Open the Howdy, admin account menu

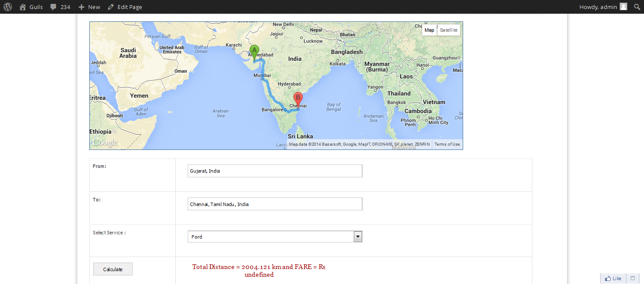pyautogui.click(x=603, y=7)
